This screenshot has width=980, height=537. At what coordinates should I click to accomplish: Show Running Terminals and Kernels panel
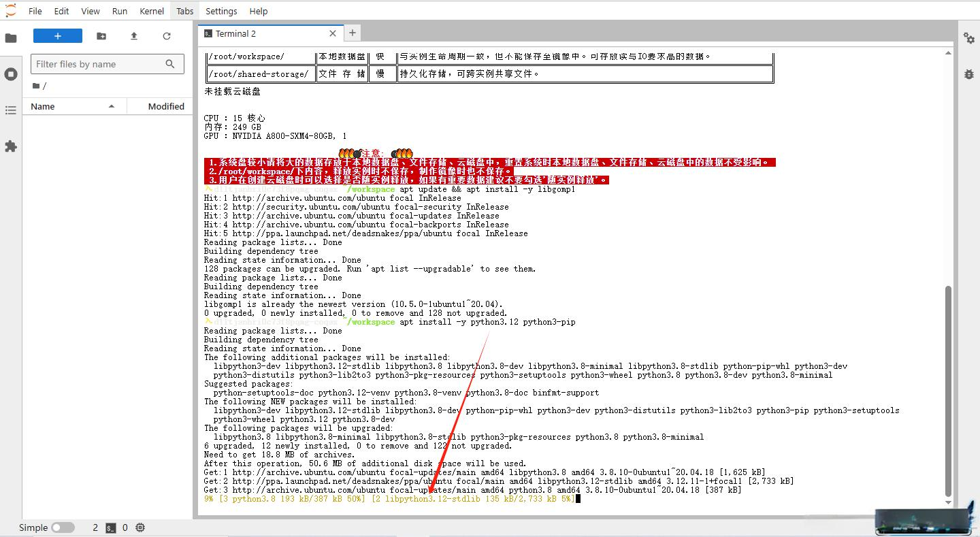pos(11,74)
